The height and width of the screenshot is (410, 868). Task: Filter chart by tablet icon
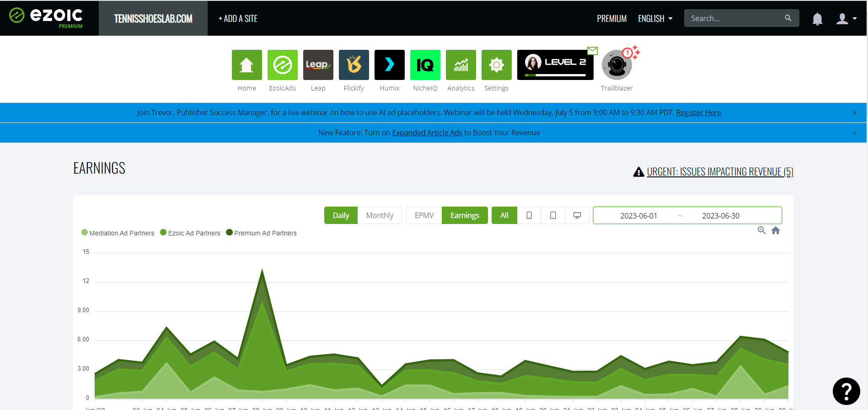553,215
